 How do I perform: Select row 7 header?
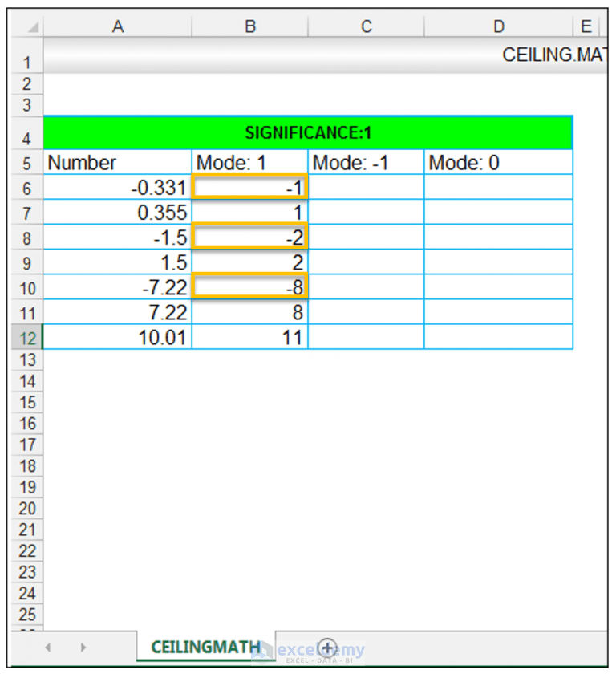pos(26,213)
